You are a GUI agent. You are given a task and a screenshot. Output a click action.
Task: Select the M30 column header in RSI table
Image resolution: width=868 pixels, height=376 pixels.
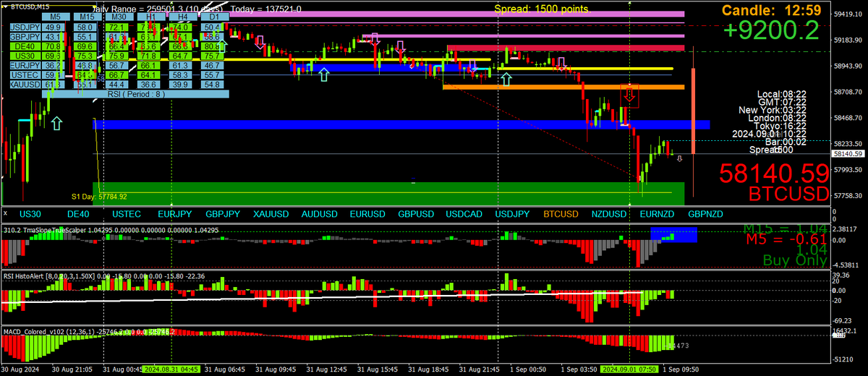[x=118, y=16]
